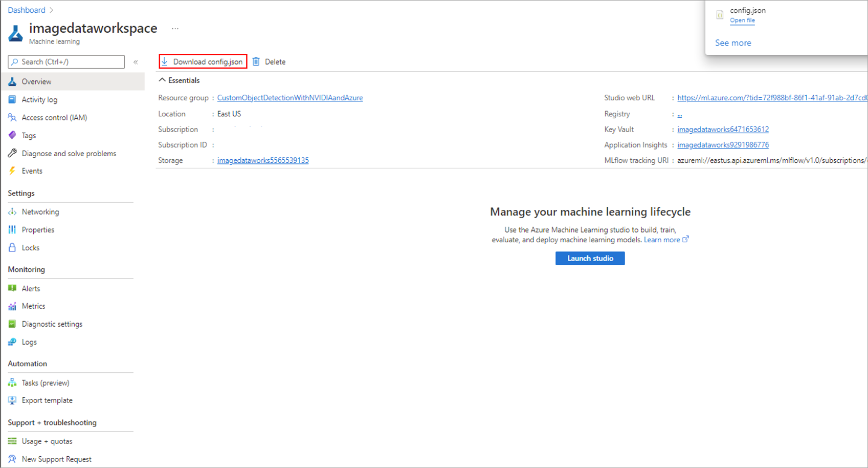This screenshot has height=468, width=868.
Task: Click the Access control (IAM) people icon
Action: click(x=12, y=117)
